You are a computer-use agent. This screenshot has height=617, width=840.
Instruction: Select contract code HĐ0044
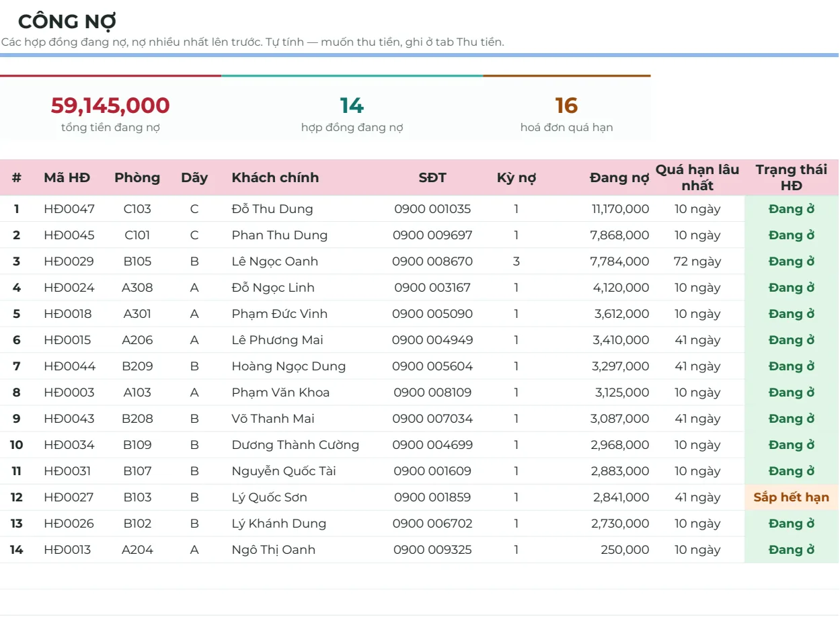69,366
